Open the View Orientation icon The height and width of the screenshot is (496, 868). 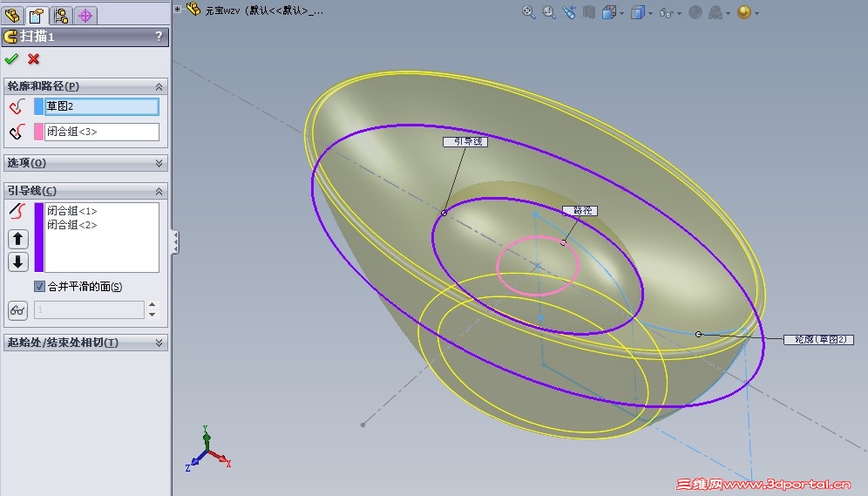(x=609, y=12)
